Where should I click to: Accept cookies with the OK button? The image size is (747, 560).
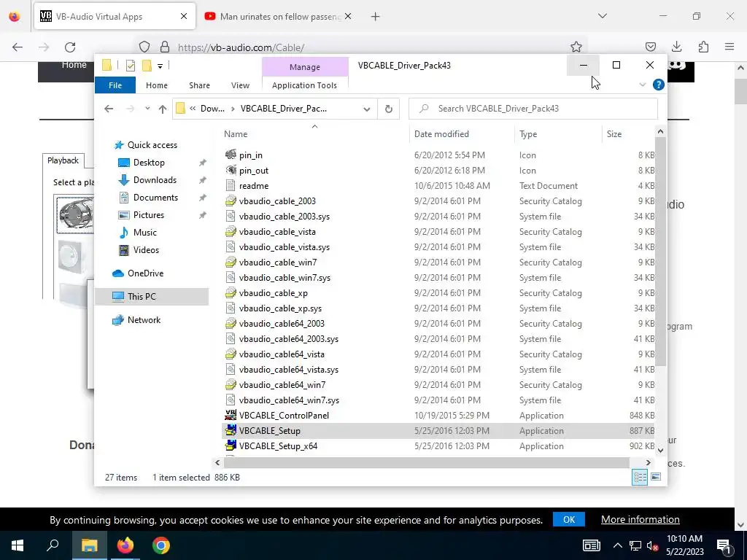pyautogui.click(x=569, y=519)
